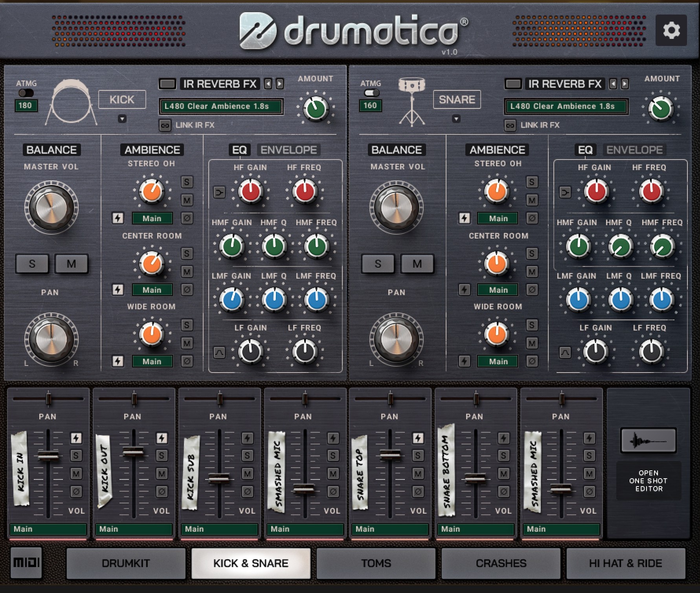Switch to the CRASHES tab
Image resolution: width=700 pixels, height=593 pixels.
(501, 563)
